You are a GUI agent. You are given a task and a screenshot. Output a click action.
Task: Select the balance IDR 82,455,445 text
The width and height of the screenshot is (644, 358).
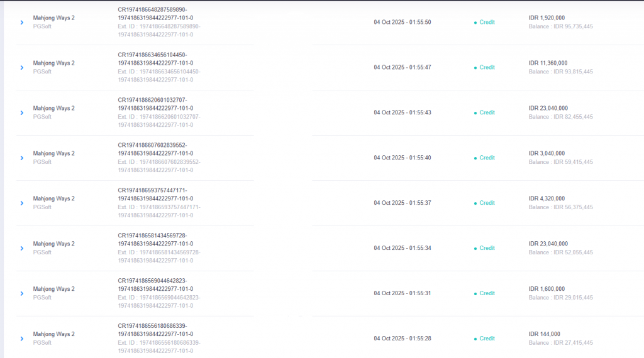560,117
